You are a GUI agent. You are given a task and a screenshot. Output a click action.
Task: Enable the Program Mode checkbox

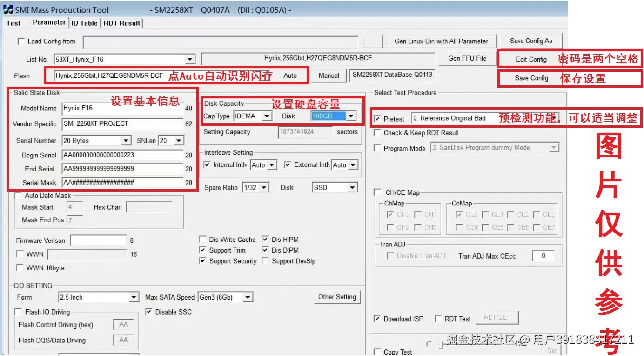(x=377, y=148)
